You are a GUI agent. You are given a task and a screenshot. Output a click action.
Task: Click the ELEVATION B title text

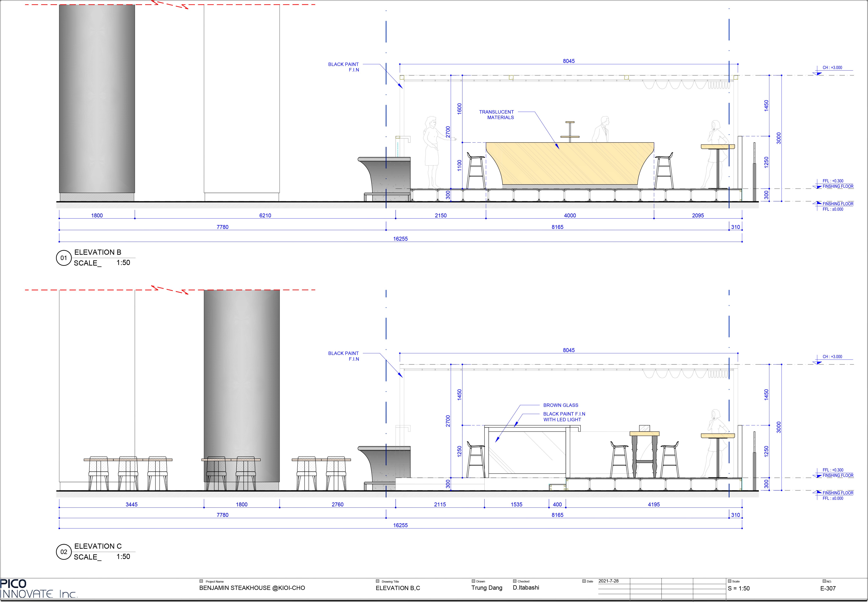pos(97,252)
